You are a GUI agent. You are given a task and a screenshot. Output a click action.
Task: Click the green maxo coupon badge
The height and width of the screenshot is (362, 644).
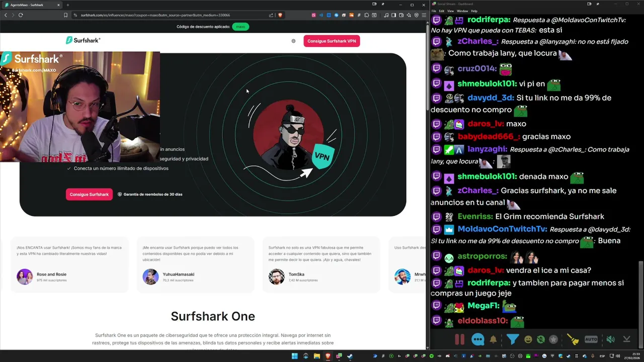(x=240, y=27)
